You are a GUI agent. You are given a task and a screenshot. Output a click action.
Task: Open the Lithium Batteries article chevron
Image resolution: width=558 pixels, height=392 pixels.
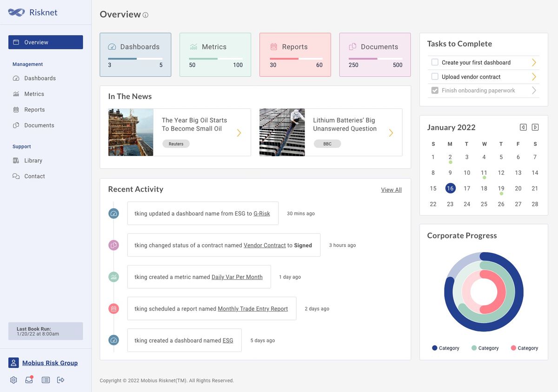coord(391,132)
